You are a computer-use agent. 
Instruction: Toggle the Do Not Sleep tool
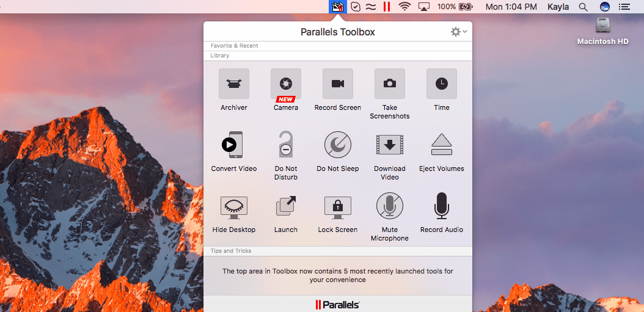tap(338, 145)
